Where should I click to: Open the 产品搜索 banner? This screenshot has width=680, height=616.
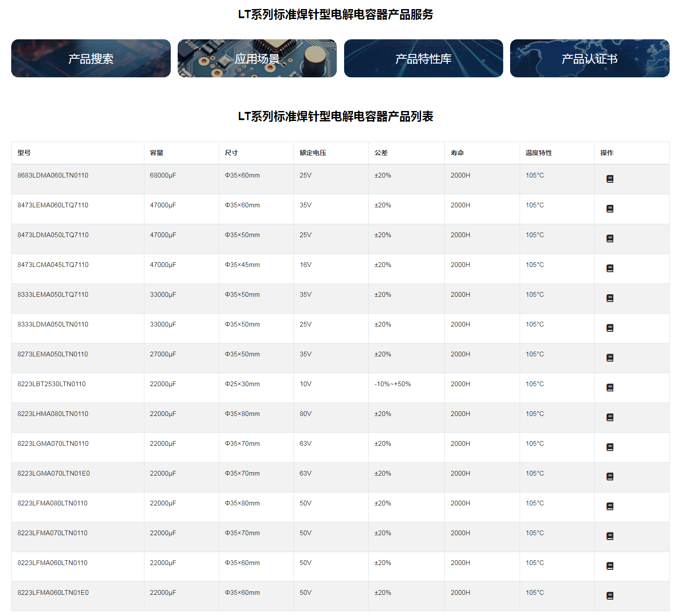click(x=91, y=58)
